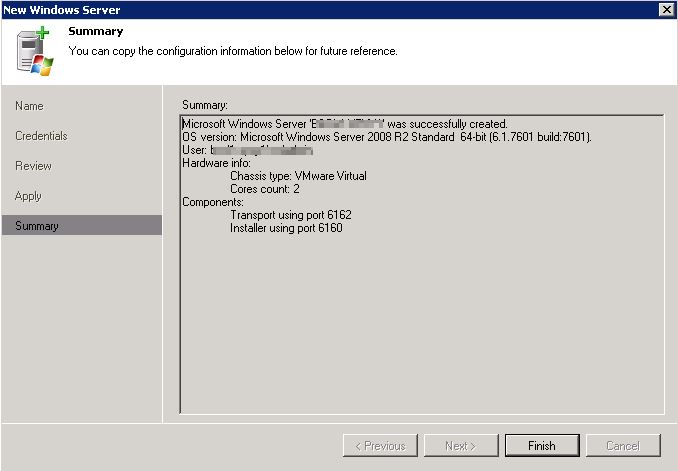Click the bold Summary heading

(x=96, y=31)
